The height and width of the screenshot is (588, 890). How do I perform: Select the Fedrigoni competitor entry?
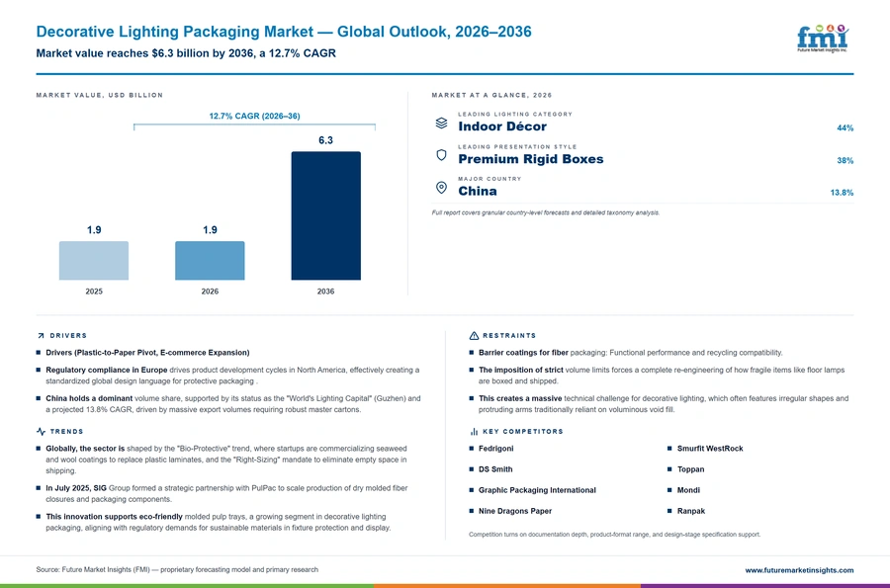click(496, 449)
